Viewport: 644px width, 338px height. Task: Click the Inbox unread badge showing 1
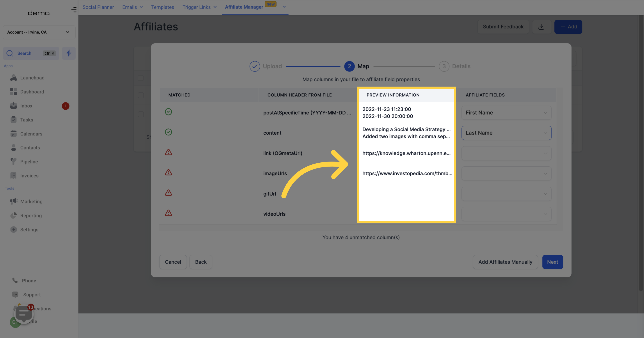pyautogui.click(x=66, y=106)
